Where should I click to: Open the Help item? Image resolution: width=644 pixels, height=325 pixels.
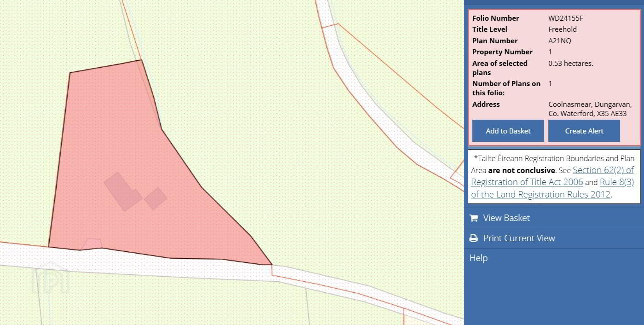coord(478,258)
